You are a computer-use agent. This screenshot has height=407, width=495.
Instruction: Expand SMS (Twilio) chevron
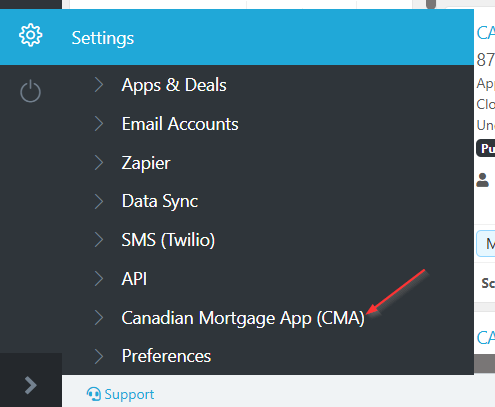pos(99,240)
